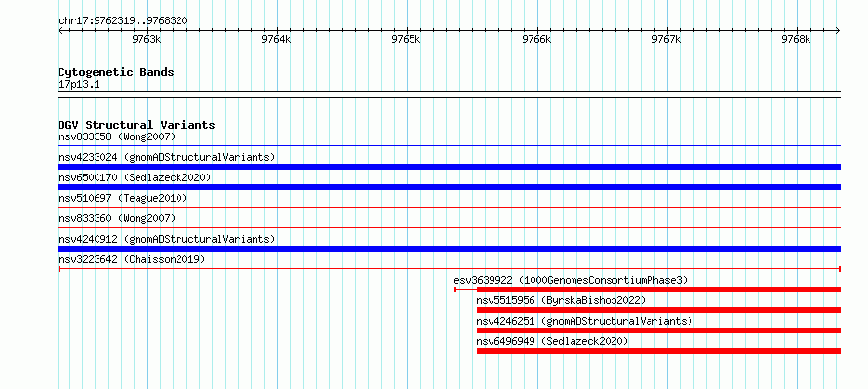Click the Cytogenetic Bands track title
This screenshot has width=868, height=389.
tap(116, 72)
